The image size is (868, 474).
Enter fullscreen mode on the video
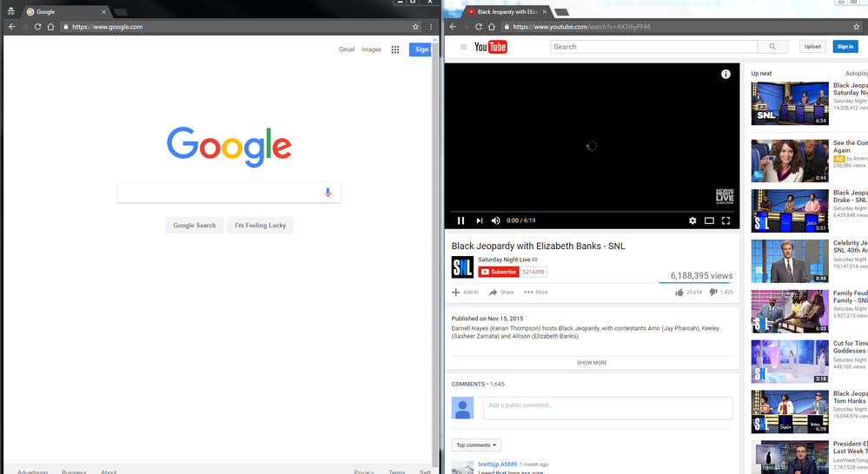[x=726, y=221]
